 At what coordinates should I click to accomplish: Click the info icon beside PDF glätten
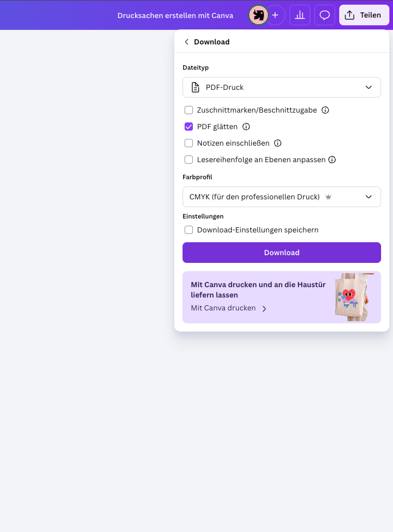246,127
